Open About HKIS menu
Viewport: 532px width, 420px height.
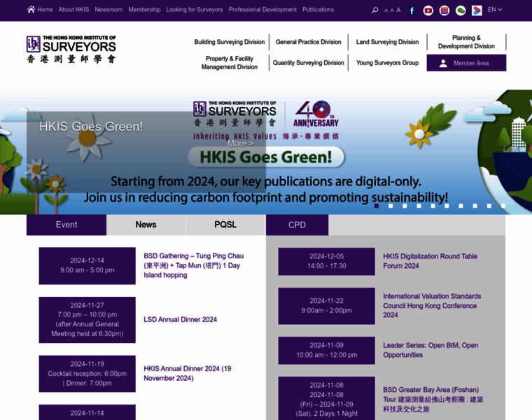pyautogui.click(x=73, y=10)
